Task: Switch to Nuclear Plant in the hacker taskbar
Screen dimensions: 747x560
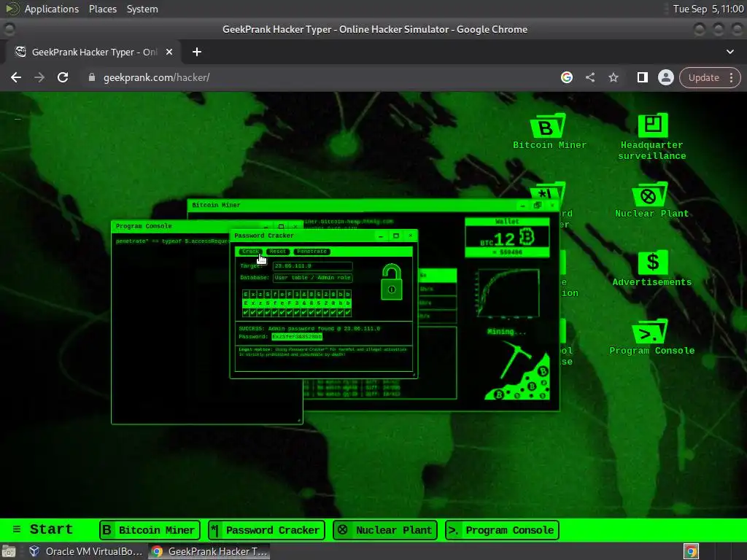Action: (385, 530)
